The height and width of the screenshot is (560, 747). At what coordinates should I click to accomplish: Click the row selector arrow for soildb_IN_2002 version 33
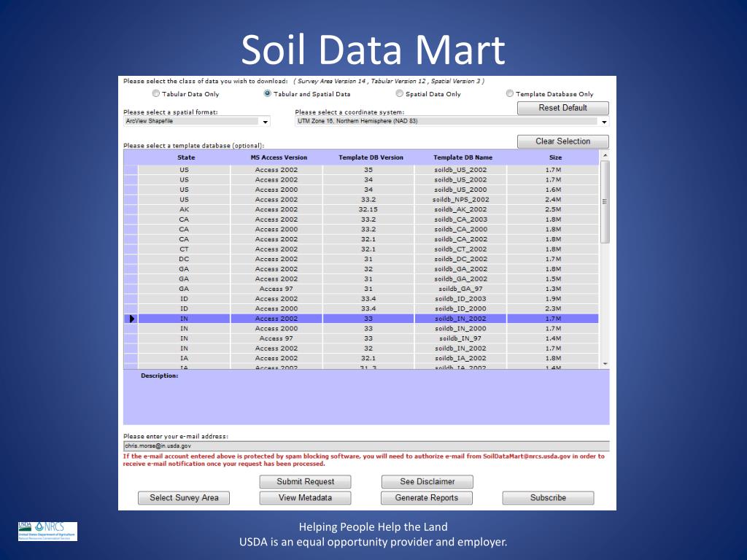[x=131, y=319]
